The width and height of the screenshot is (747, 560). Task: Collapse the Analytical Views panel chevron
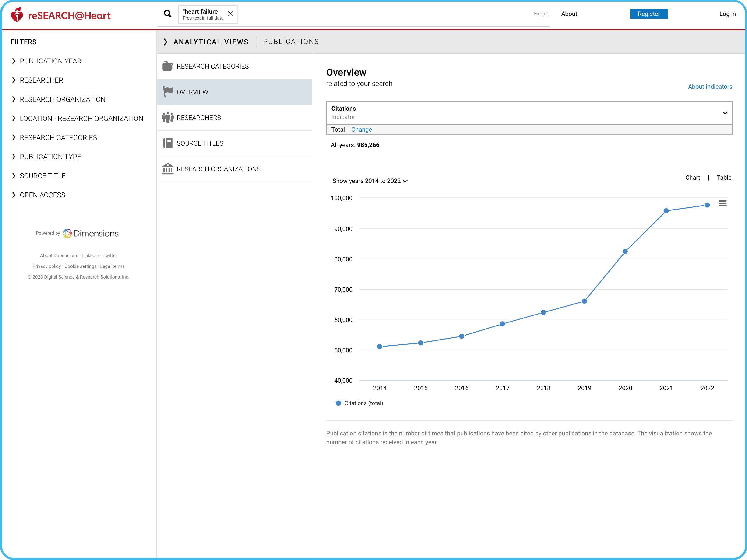click(x=166, y=42)
